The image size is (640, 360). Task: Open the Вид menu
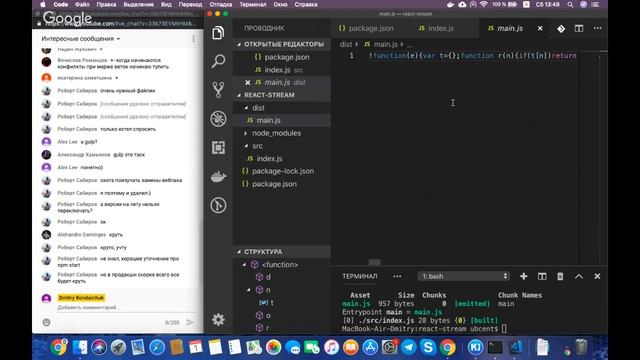[166, 4]
